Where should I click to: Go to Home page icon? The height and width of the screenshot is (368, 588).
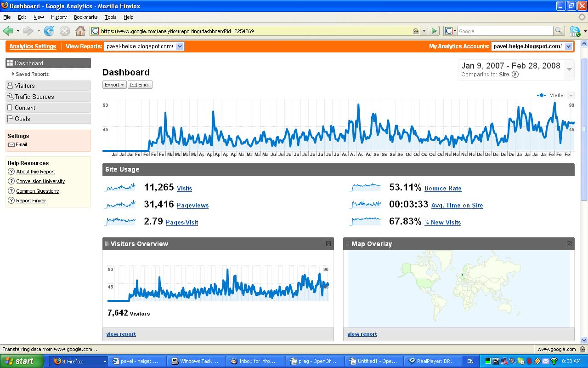point(80,31)
